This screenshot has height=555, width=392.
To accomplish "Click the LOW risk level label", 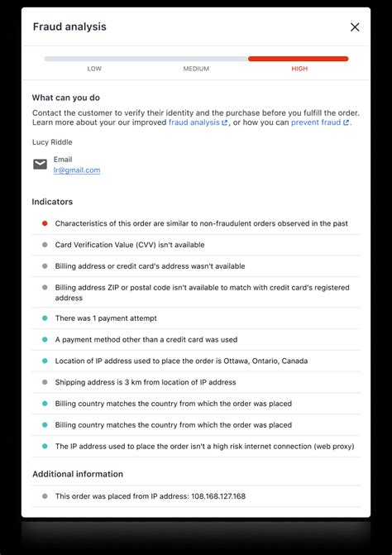I will (x=94, y=69).
